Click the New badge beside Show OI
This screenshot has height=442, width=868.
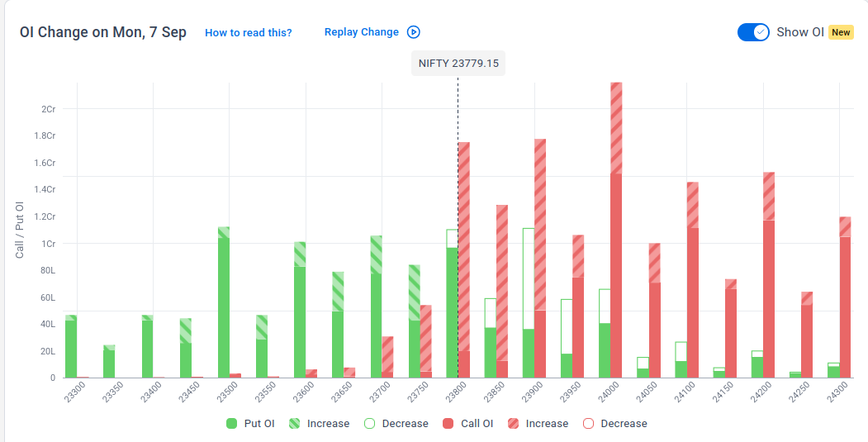[x=841, y=32]
